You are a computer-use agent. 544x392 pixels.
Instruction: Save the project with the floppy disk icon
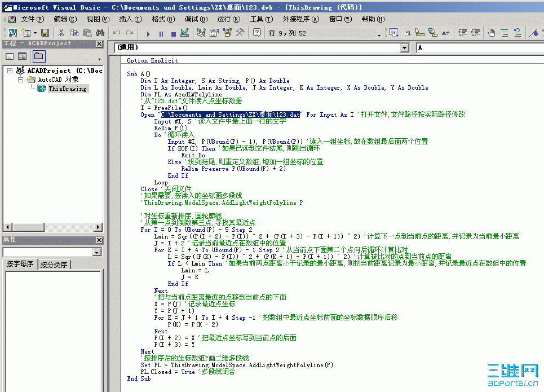(x=45, y=33)
